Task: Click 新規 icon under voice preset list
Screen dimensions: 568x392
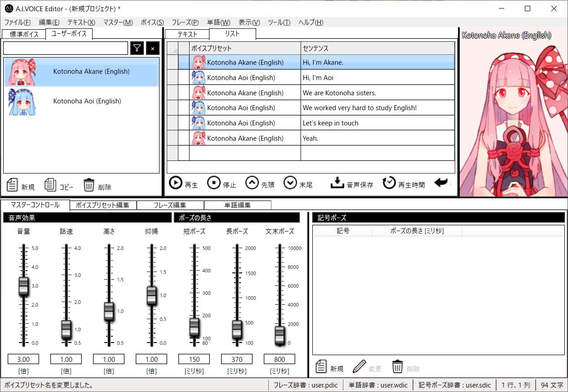Action: (x=13, y=185)
